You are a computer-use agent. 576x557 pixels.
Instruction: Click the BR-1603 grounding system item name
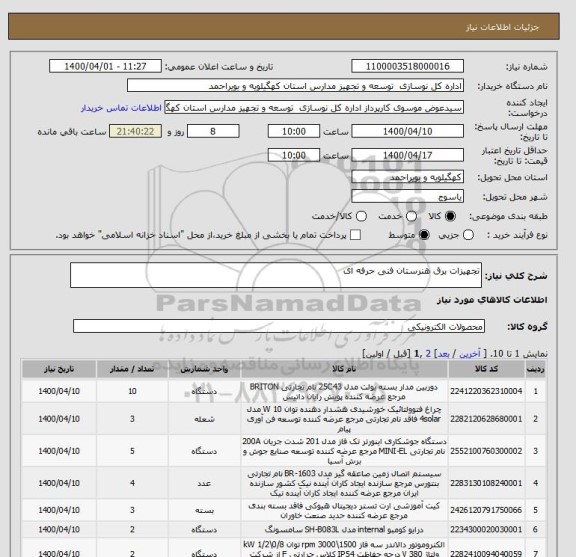344,483
